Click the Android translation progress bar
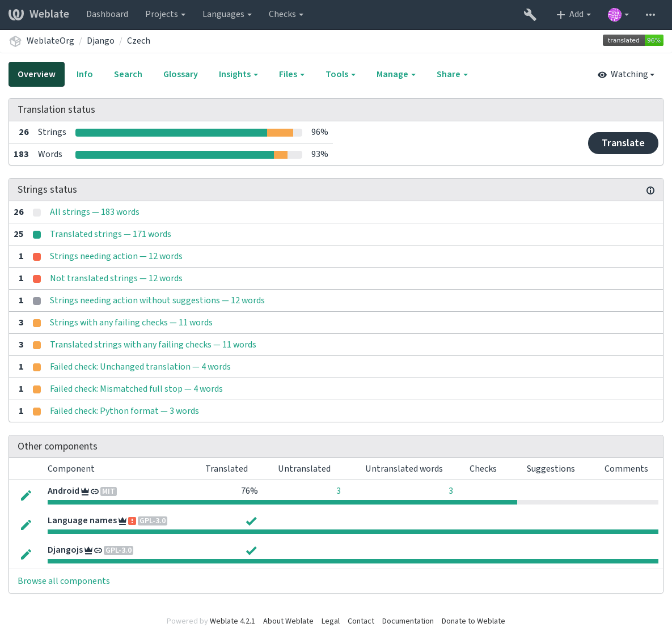The height and width of the screenshot is (640, 672). (x=353, y=502)
